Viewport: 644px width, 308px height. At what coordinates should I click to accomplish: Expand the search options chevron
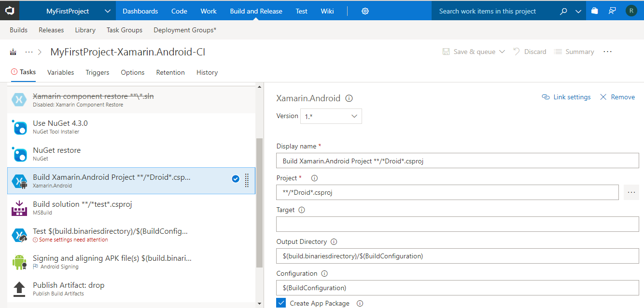578,11
